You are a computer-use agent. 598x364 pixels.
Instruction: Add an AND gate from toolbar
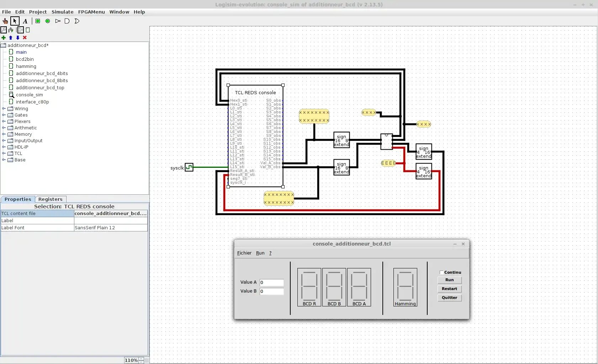pos(67,21)
